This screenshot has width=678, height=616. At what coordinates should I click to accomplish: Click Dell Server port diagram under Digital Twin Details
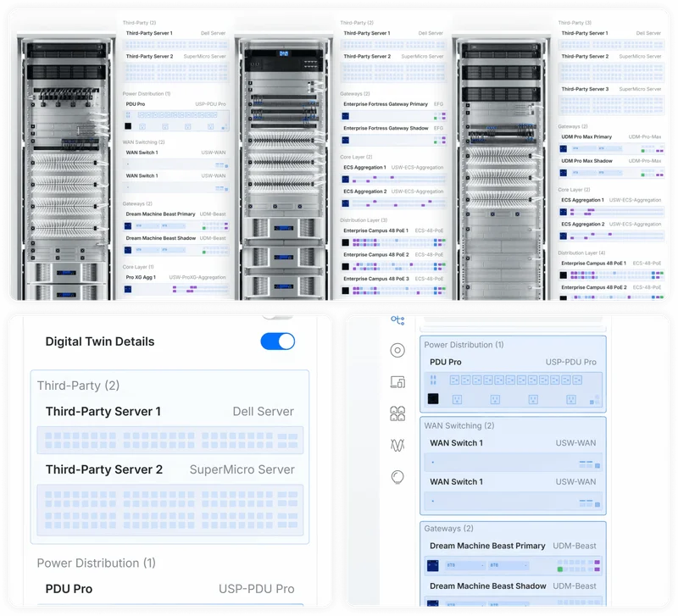click(x=170, y=440)
